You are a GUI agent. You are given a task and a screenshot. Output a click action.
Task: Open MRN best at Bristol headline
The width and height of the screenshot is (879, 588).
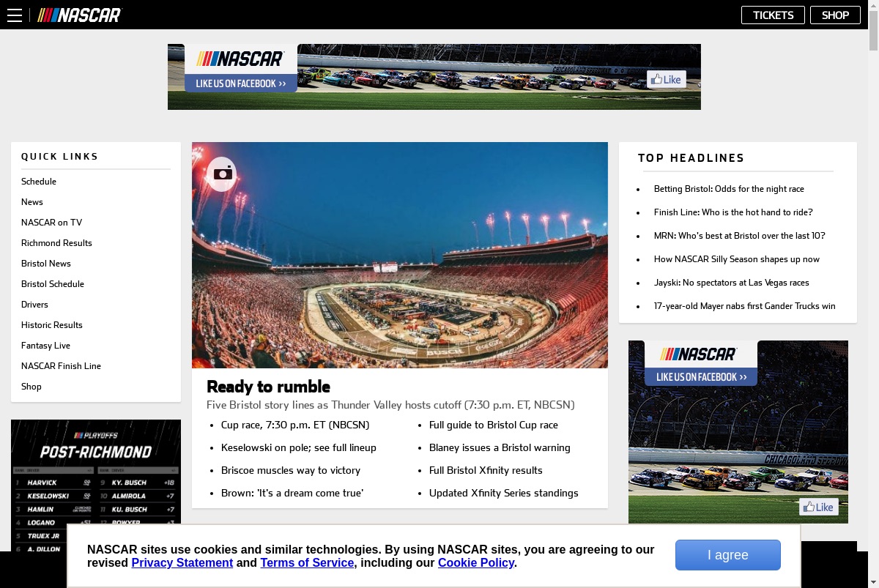[740, 236]
